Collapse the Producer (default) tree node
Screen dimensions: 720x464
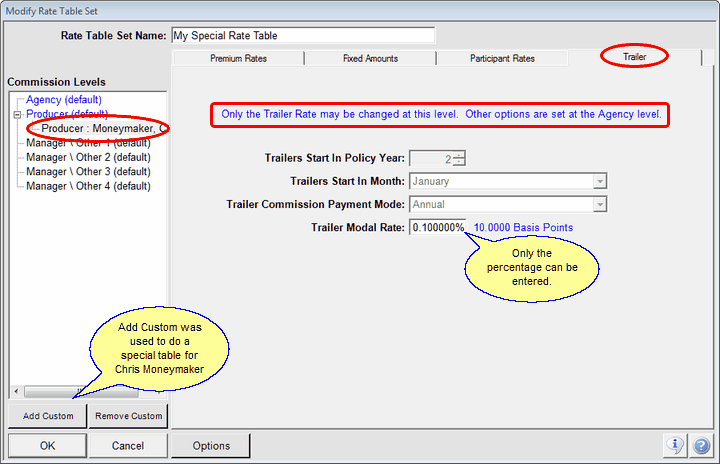[17, 115]
